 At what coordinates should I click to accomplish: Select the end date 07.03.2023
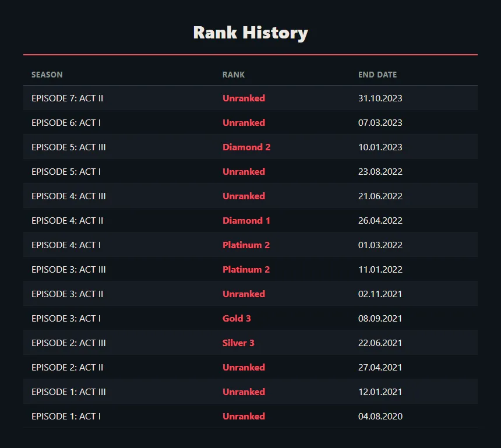click(x=380, y=123)
